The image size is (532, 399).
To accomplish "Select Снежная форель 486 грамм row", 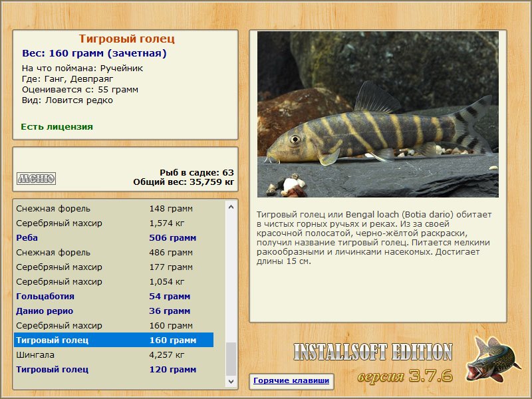I will click(114, 253).
